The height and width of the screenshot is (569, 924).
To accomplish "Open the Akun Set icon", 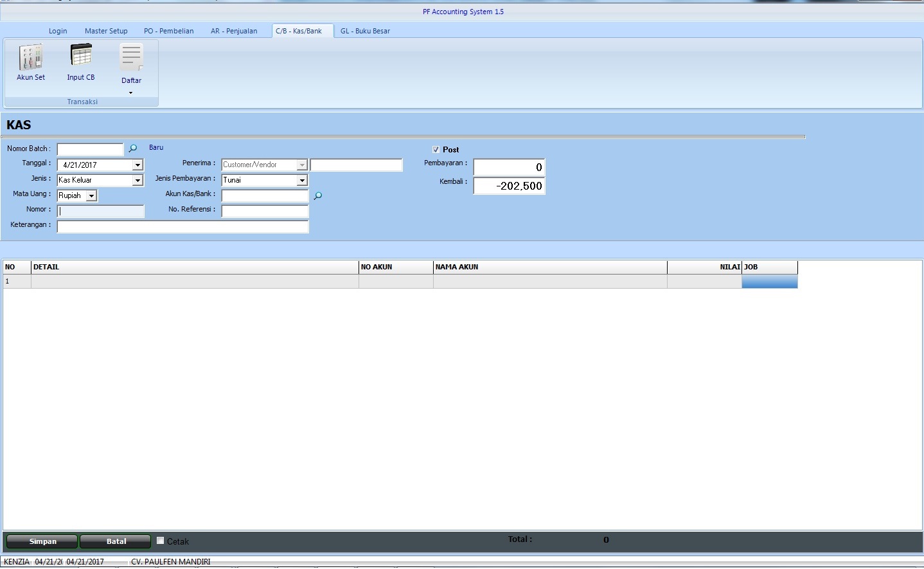I will point(31,58).
